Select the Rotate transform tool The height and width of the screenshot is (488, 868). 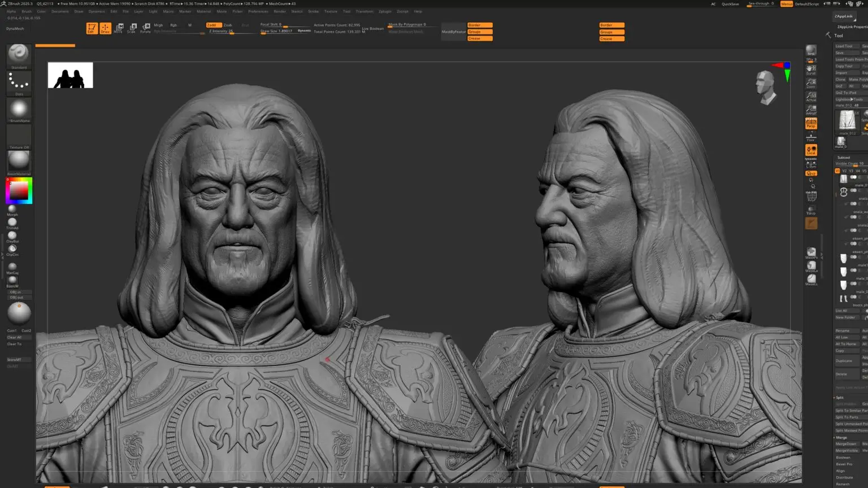coord(146,28)
